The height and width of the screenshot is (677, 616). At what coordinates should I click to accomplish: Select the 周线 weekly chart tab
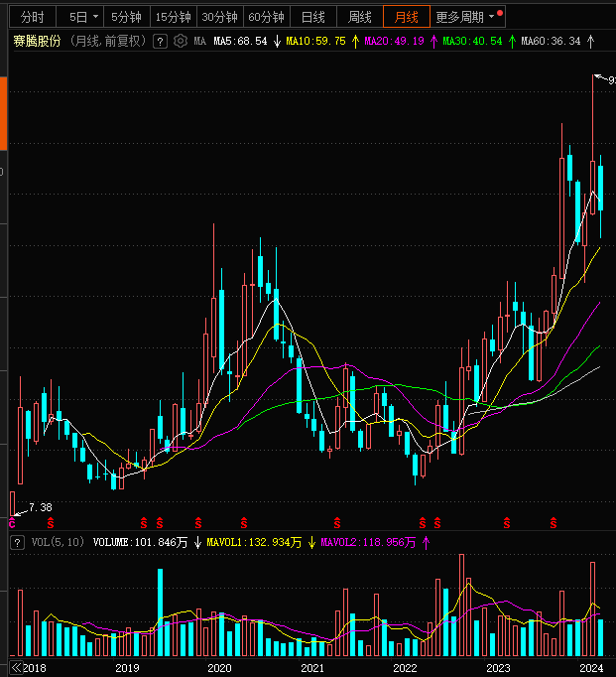click(359, 17)
